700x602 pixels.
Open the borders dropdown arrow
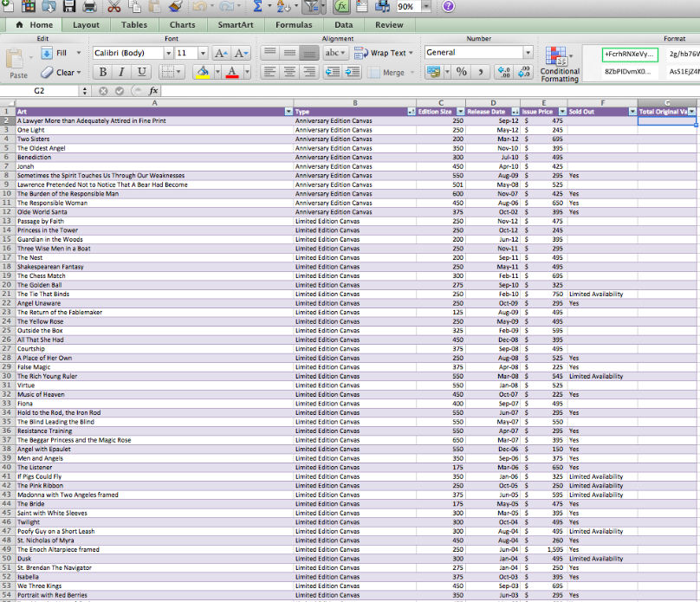click(x=178, y=72)
